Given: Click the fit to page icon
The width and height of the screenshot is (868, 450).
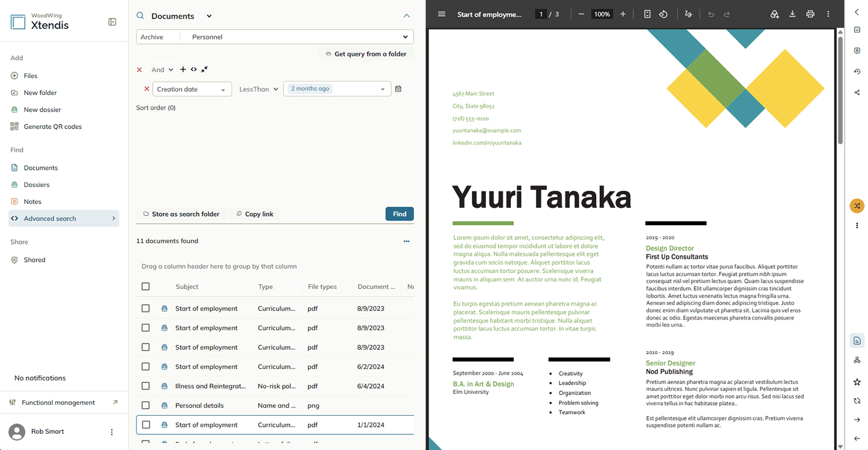Looking at the screenshot, I should (x=647, y=14).
